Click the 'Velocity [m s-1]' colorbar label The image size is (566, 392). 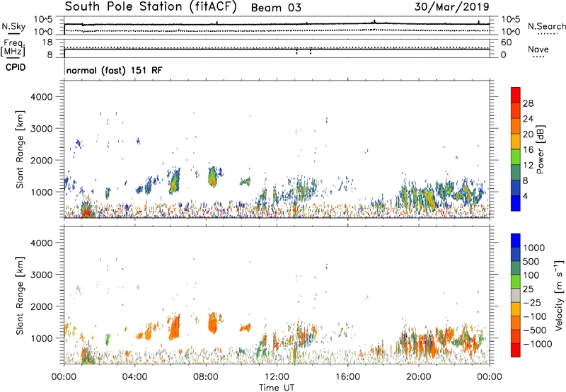pos(559,295)
